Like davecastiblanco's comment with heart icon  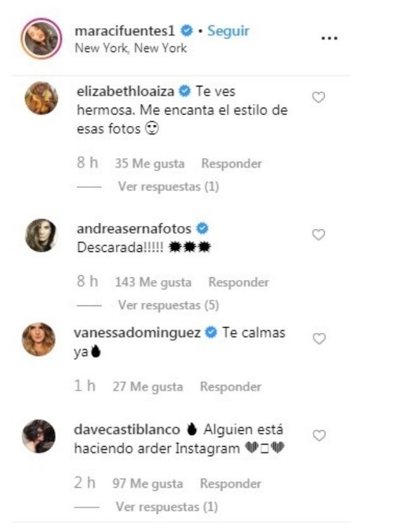tap(319, 436)
